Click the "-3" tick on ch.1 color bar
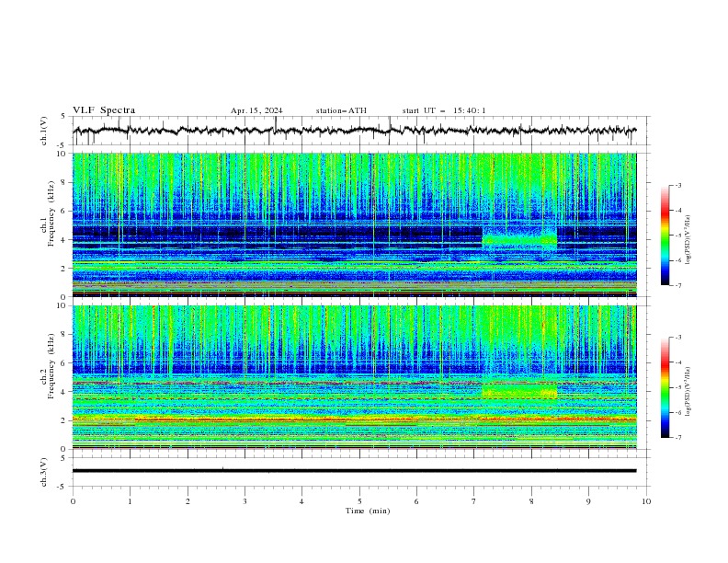Screen dimensions: 728x563 tap(678, 185)
